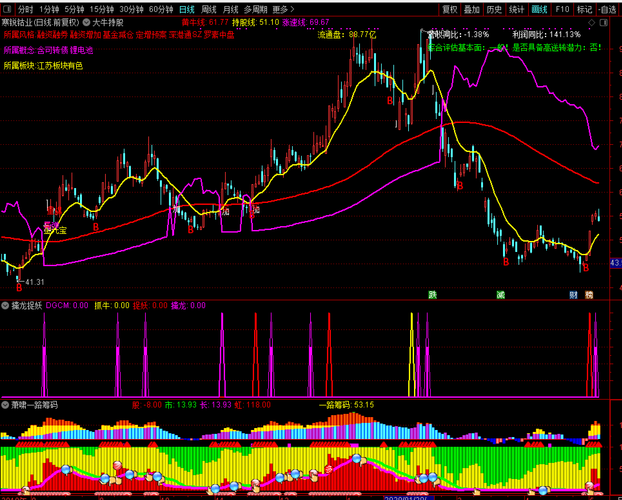Screen dimensions: 622x500
Task: Open the 历史 history button
Action: click(x=494, y=9)
